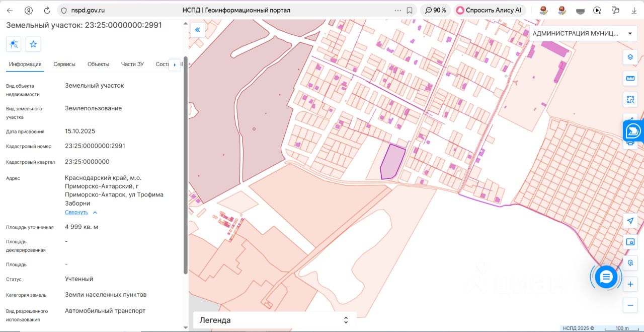Open the Части ЗУ tab
Image resolution: width=644 pixels, height=332 pixels.
(x=132, y=64)
